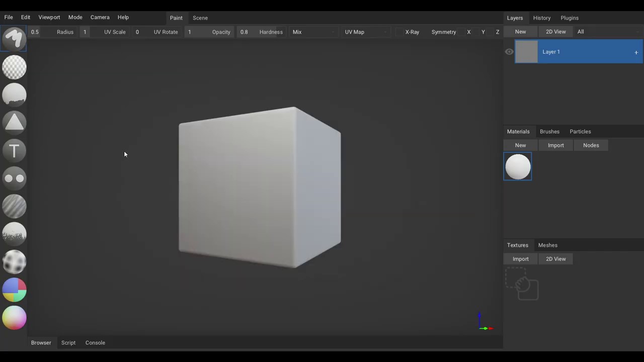Switch to the Brushes tab
This screenshot has height=362, width=644.
pyautogui.click(x=549, y=131)
